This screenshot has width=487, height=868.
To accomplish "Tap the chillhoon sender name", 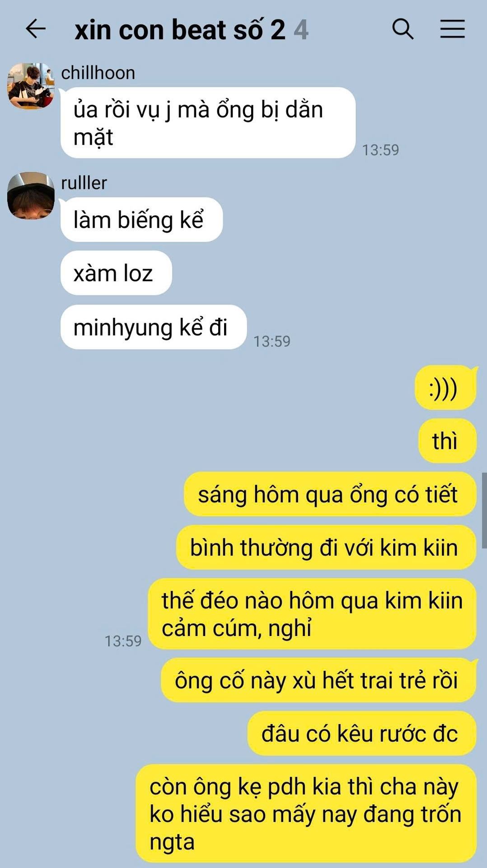I will point(98,73).
